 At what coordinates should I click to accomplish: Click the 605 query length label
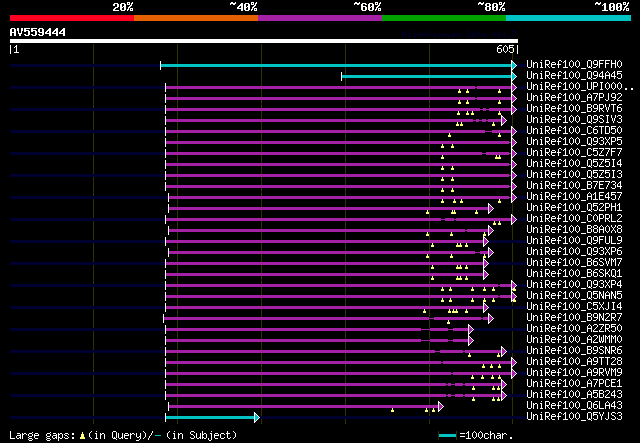505,49
